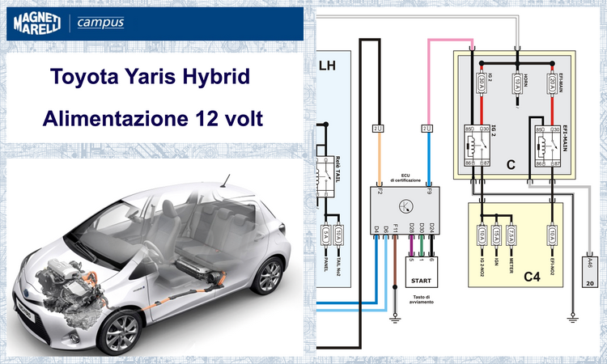Click the 'campus' wordmark in header
The height and width of the screenshot is (364, 607).
click(100, 23)
